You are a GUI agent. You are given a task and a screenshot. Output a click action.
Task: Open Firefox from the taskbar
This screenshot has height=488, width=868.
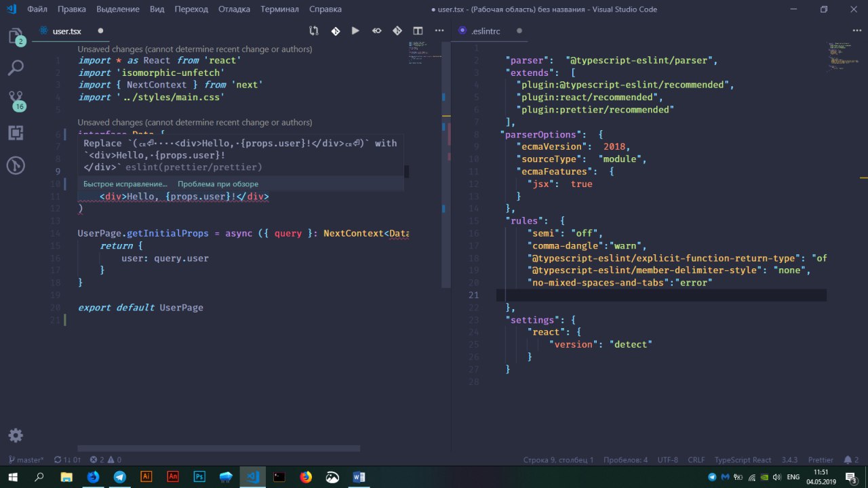tap(305, 477)
